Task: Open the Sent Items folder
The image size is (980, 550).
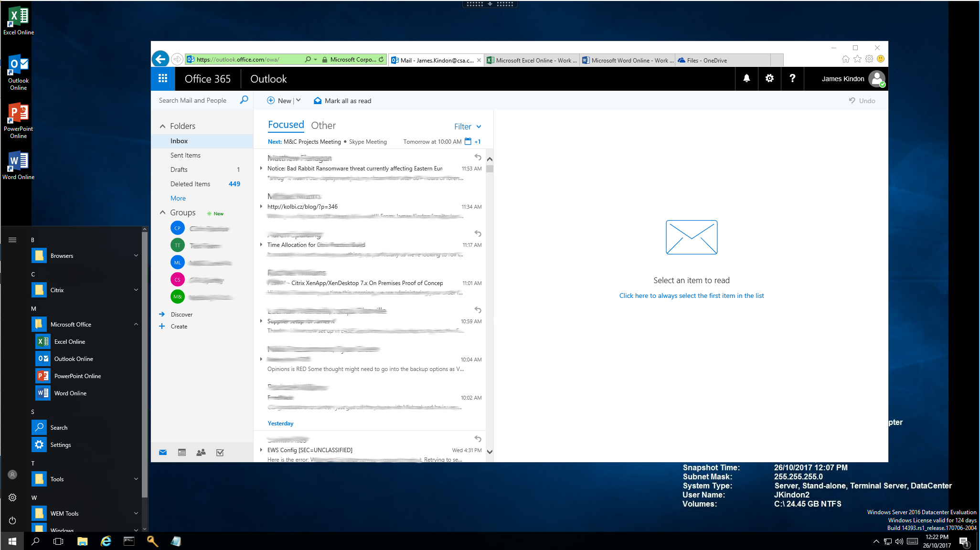Action: [202, 155]
